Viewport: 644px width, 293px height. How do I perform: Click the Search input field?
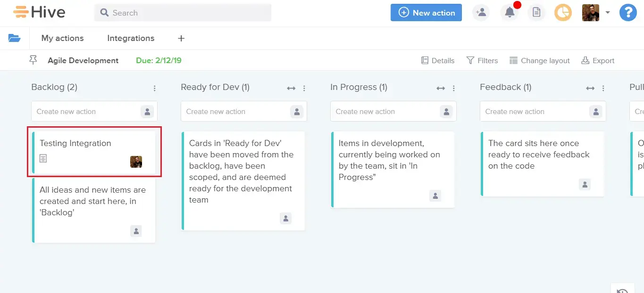[189, 13]
